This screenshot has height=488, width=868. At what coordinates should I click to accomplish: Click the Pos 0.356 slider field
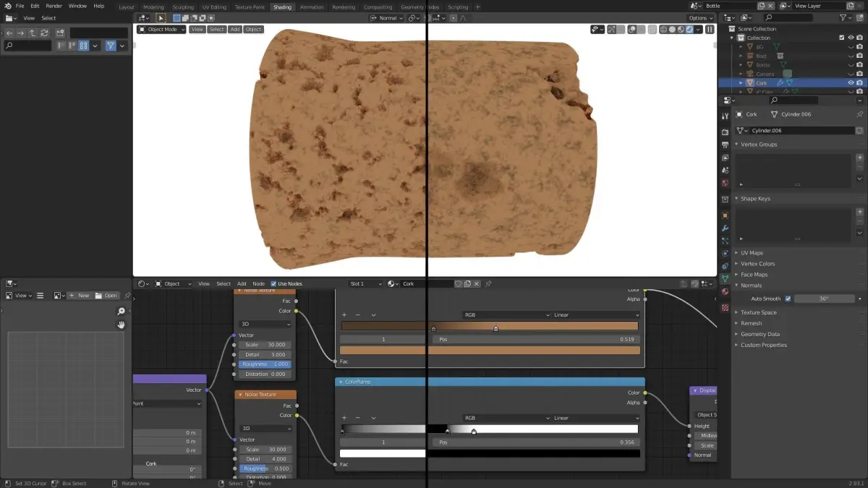point(536,442)
